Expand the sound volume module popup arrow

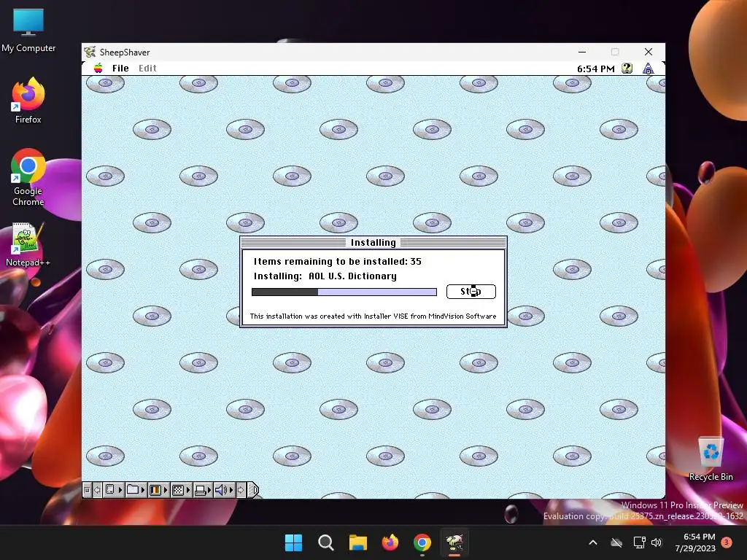coord(232,490)
